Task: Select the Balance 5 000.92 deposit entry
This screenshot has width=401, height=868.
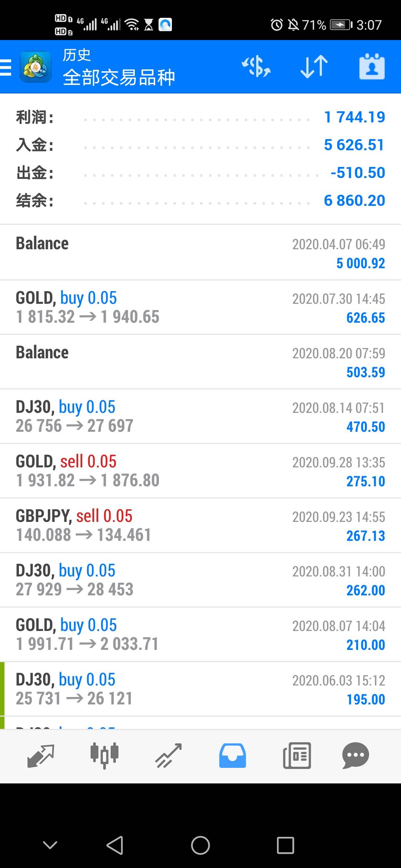Action: point(200,253)
